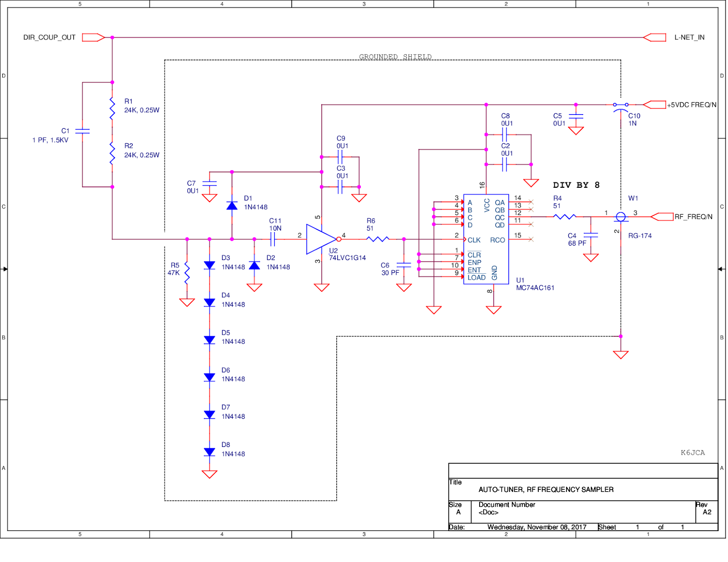Select the K6JCA author label
The height and width of the screenshot is (562, 728).
[693, 452]
